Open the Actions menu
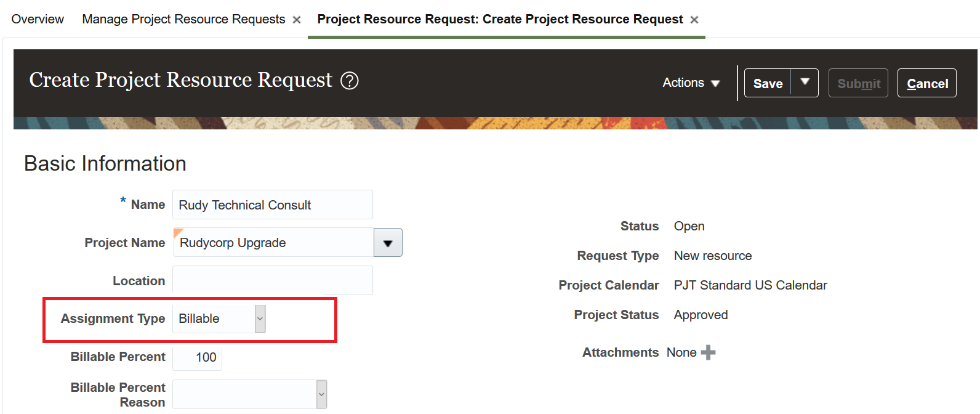 [691, 83]
